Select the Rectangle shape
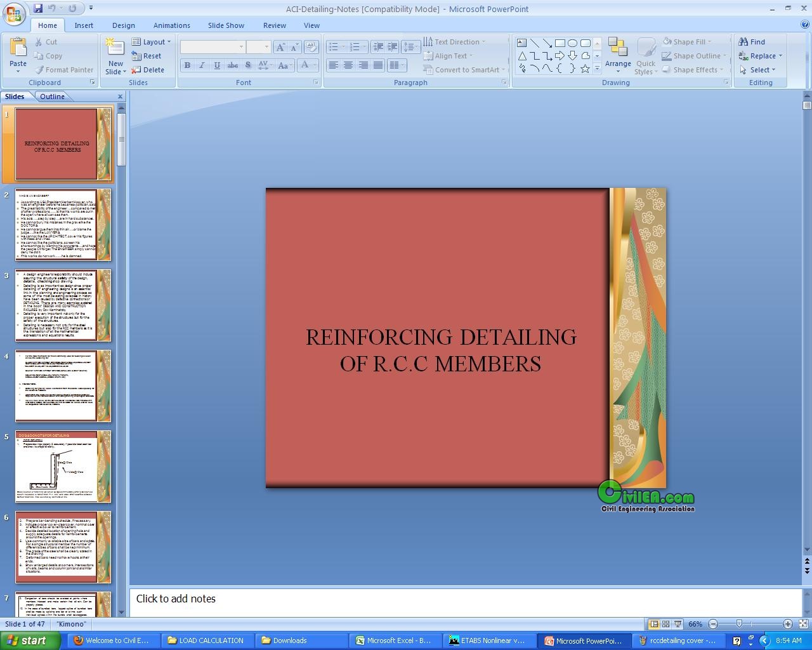Image resolution: width=812 pixels, height=650 pixels. [560, 43]
